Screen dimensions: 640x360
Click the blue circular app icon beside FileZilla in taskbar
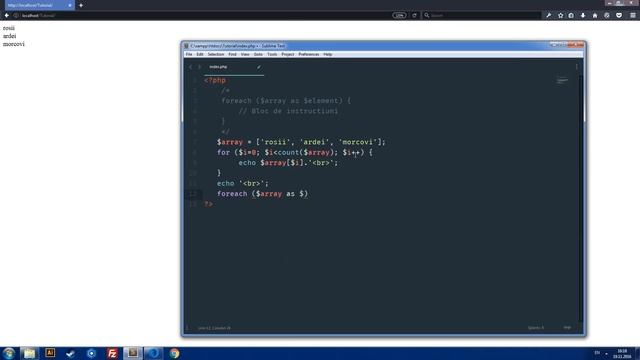point(91,353)
